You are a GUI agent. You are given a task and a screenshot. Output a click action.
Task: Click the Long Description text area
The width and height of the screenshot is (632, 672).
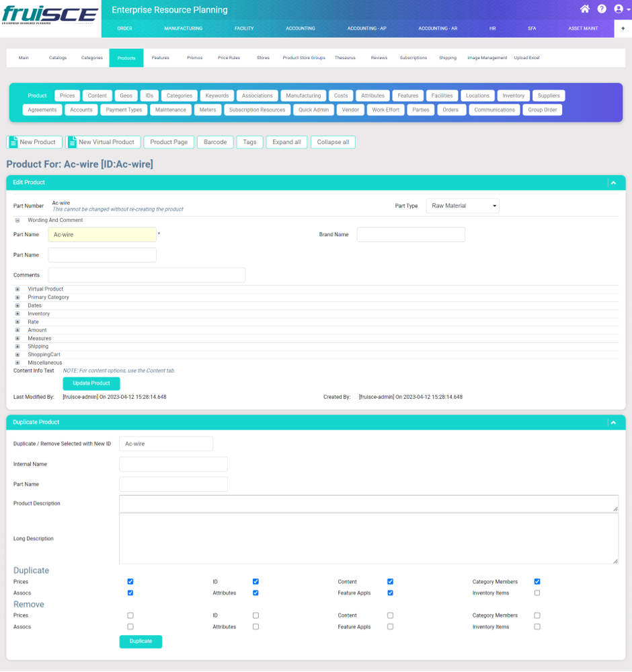click(369, 538)
